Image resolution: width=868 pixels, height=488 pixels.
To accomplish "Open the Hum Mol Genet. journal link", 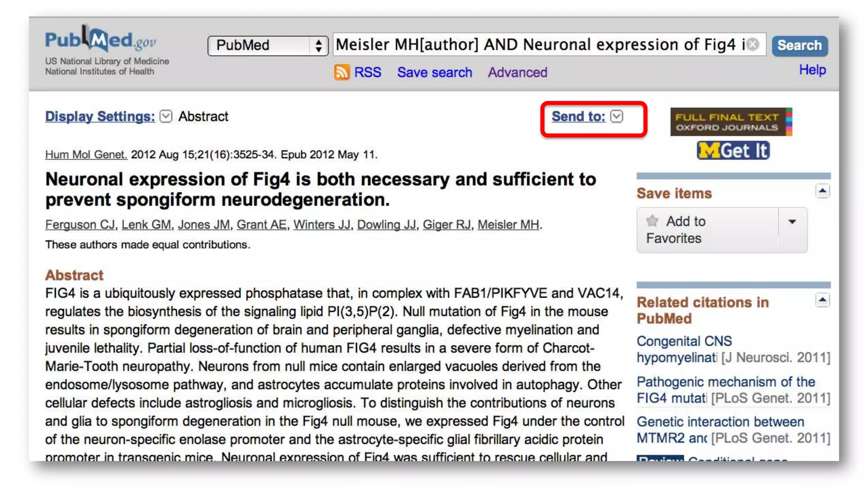I will [86, 155].
